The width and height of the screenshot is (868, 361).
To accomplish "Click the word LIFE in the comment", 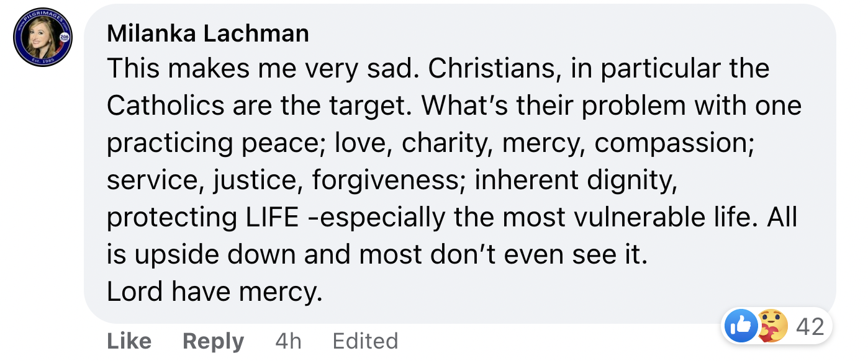I will click(x=268, y=218).
